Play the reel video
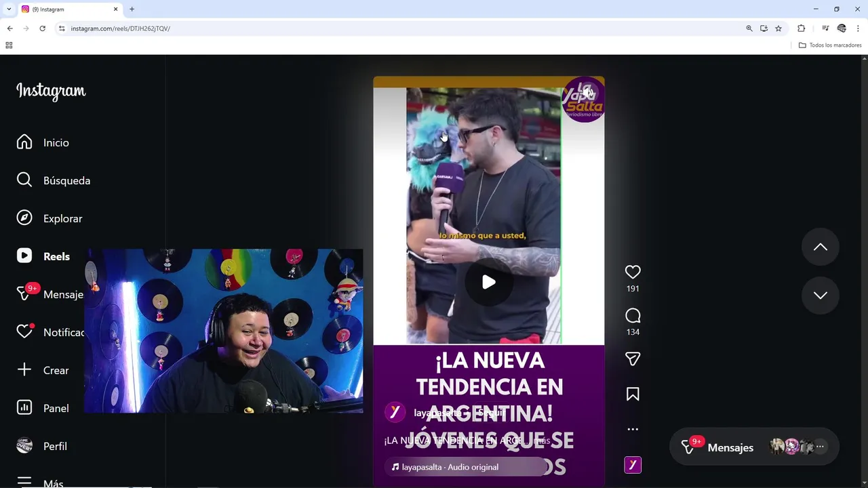This screenshot has width=868, height=488. coord(488,282)
